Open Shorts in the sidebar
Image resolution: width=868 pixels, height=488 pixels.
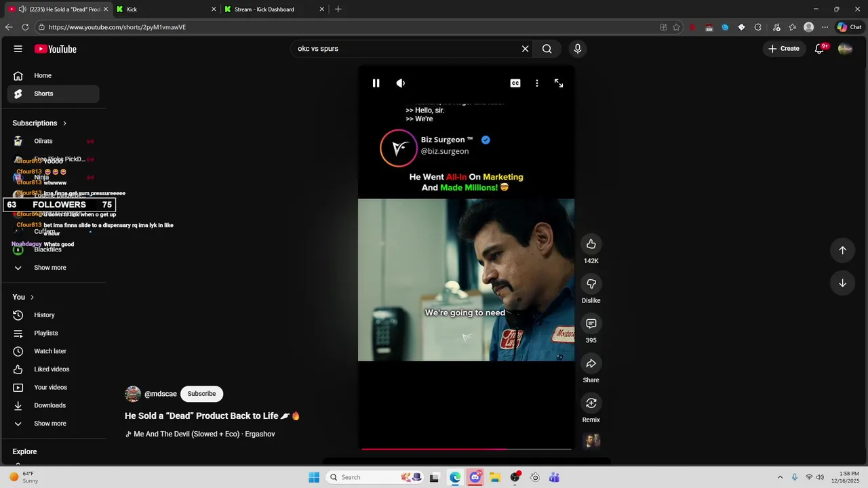[x=53, y=94]
